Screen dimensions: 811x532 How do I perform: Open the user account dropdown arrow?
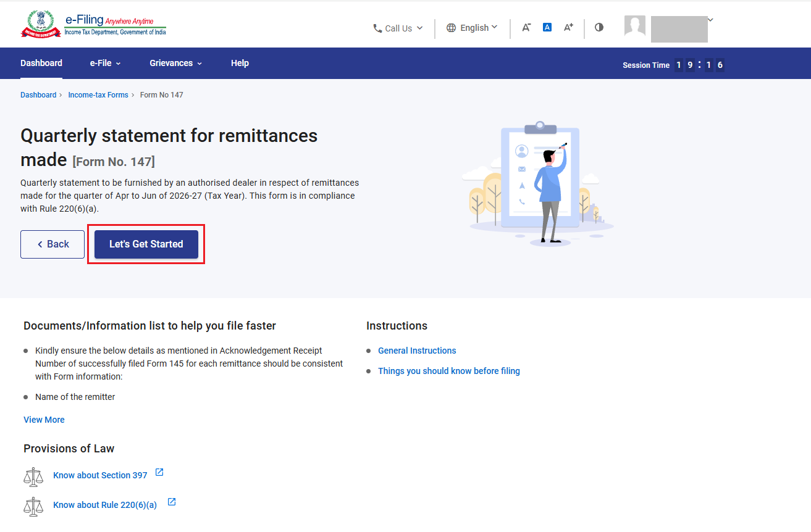click(710, 20)
